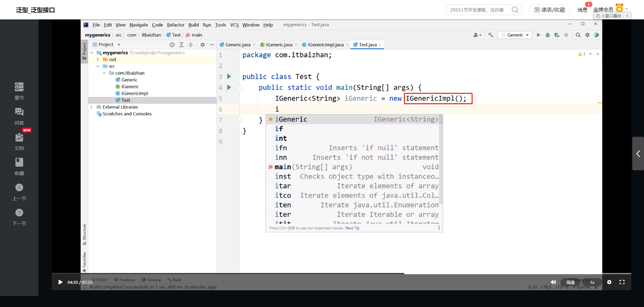Change the video quality option 高清
The width and height of the screenshot is (644, 307).
571,283
